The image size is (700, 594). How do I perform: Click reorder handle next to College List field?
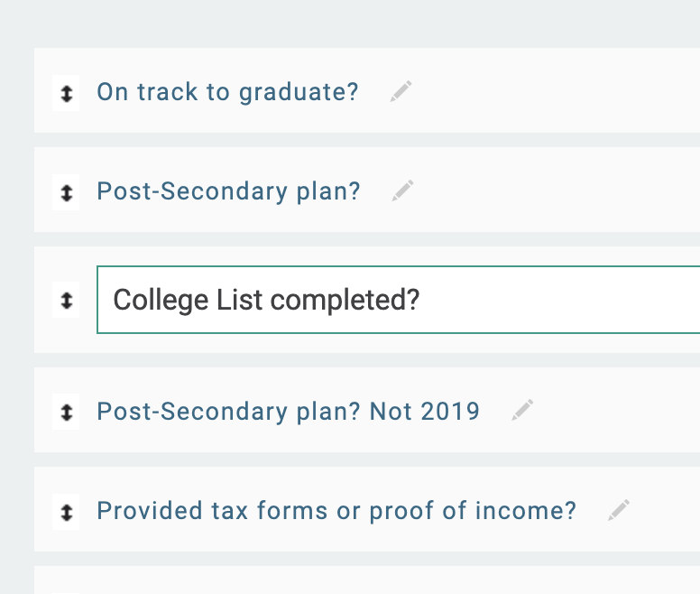(x=66, y=301)
